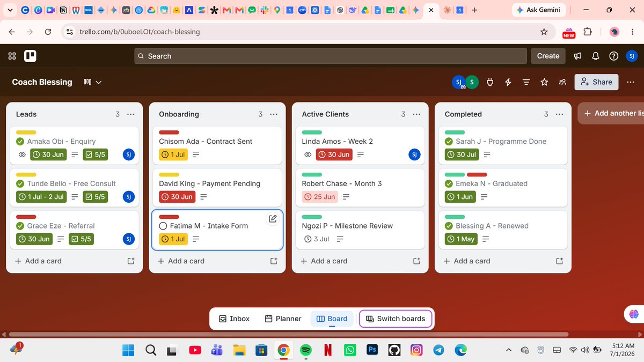Bookmark this page with the star icon
This screenshot has width=644, height=362.
coord(544,32)
